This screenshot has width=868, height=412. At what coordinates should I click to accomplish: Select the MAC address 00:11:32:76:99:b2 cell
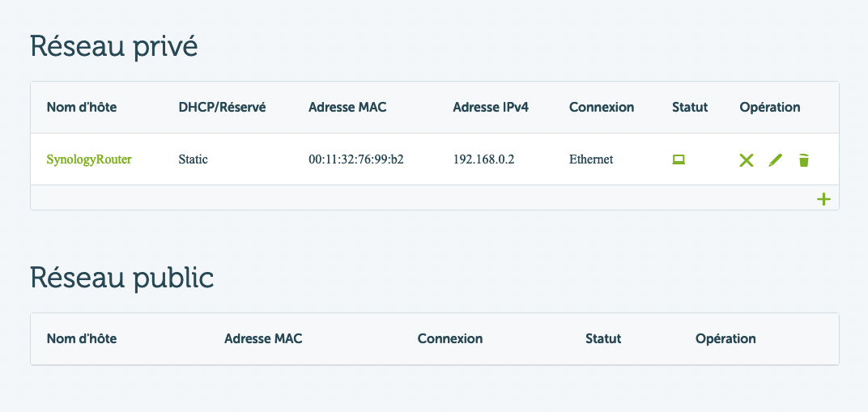[x=355, y=159]
